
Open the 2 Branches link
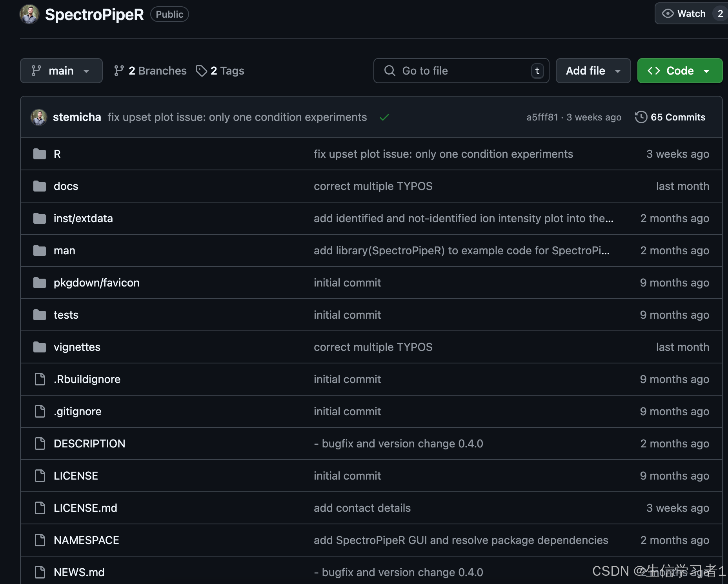pos(150,71)
